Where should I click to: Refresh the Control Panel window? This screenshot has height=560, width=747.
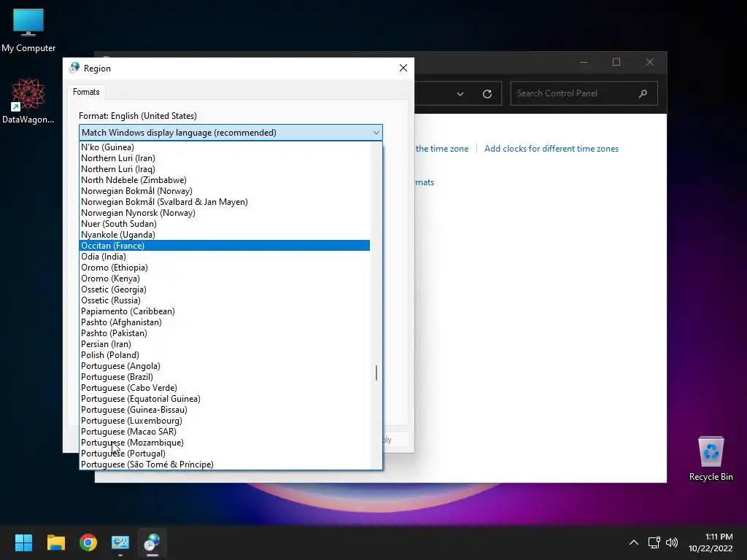(487, 94)
